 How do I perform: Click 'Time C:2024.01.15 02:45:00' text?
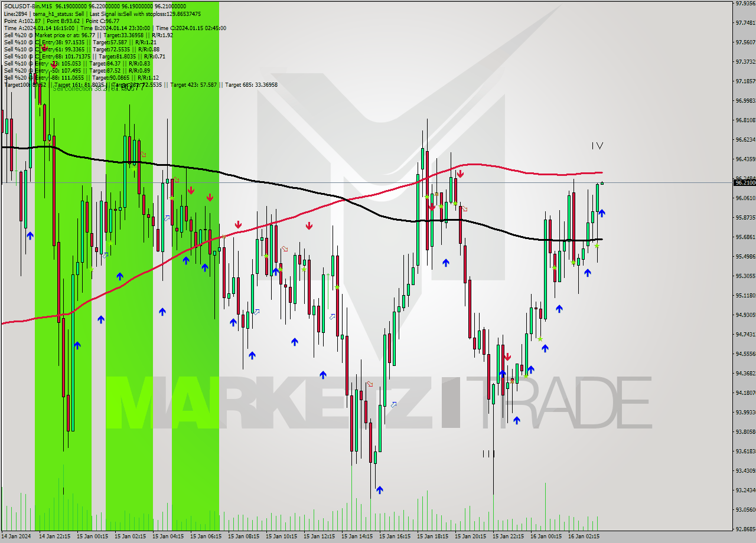(x=191, y=28)
